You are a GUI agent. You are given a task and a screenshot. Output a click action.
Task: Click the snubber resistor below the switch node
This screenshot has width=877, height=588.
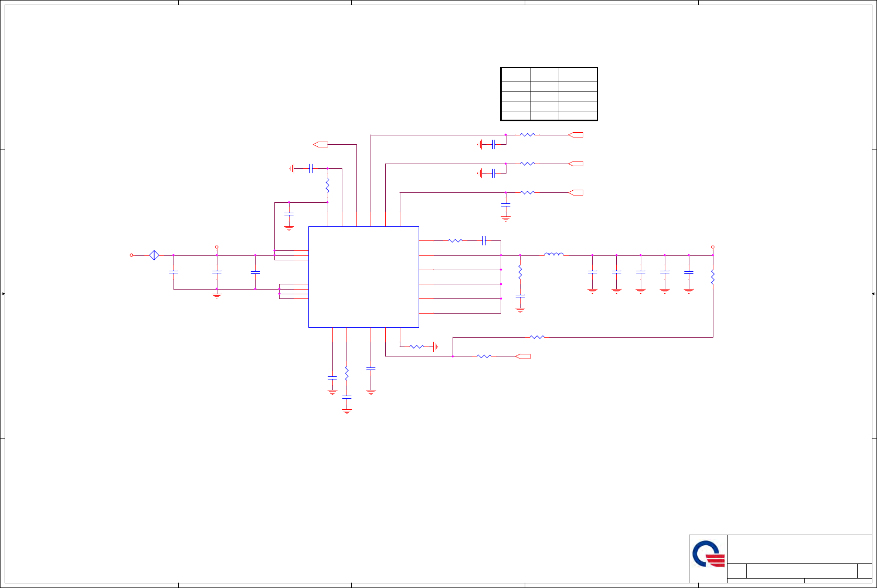520,273
